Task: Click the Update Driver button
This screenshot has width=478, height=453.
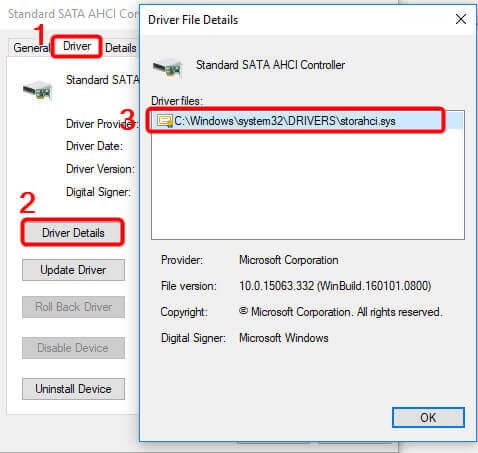Action: (x=73, y=270)
